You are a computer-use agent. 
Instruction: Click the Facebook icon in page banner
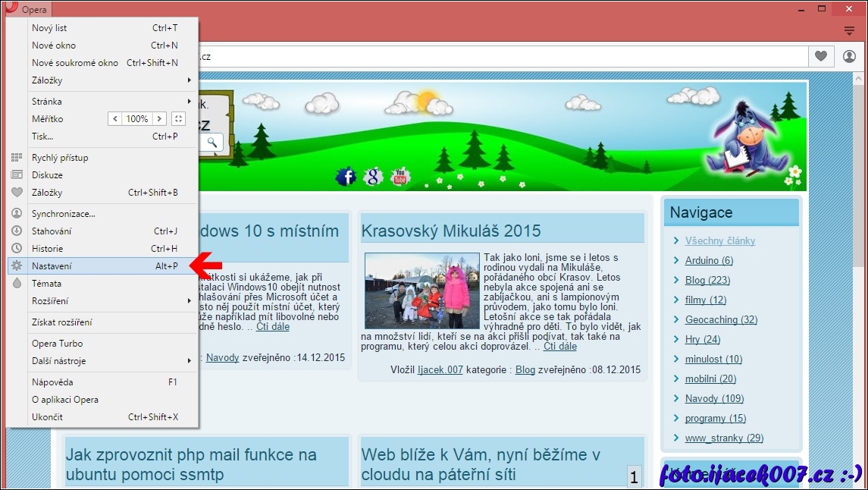click(x=346, y=177)
